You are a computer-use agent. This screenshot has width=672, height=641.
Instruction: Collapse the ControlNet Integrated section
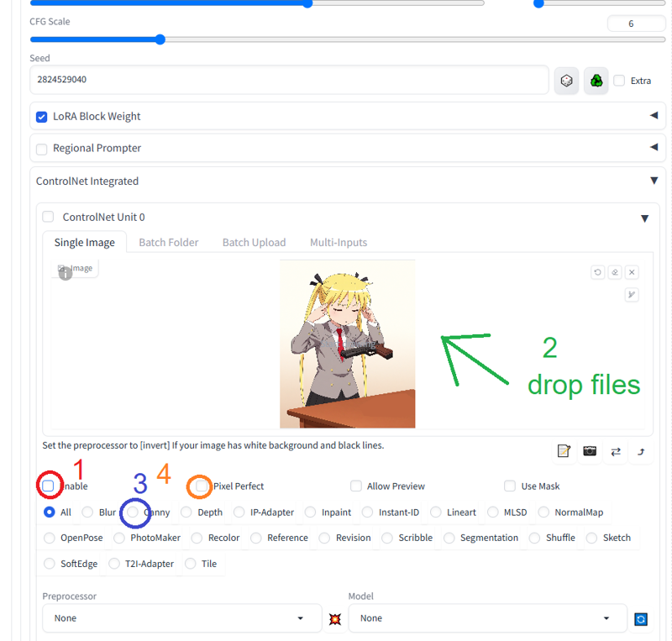pyautogui.click(x=654, y=181)
